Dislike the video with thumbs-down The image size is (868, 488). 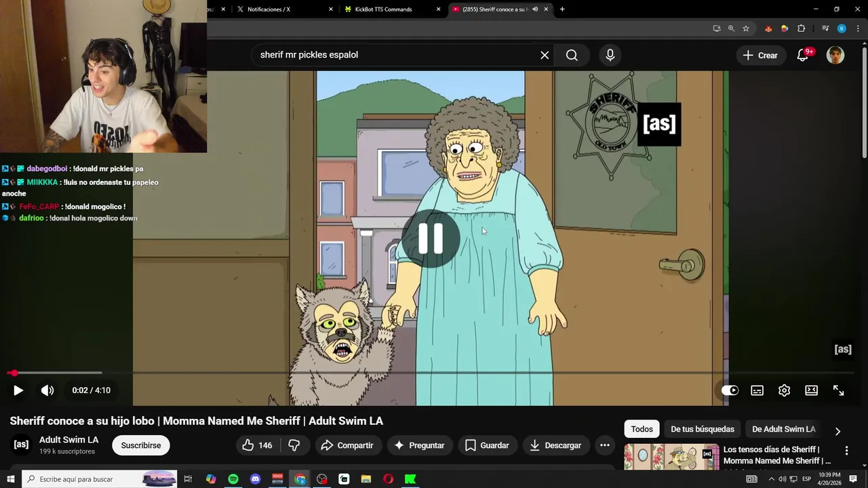click(294, 445)
